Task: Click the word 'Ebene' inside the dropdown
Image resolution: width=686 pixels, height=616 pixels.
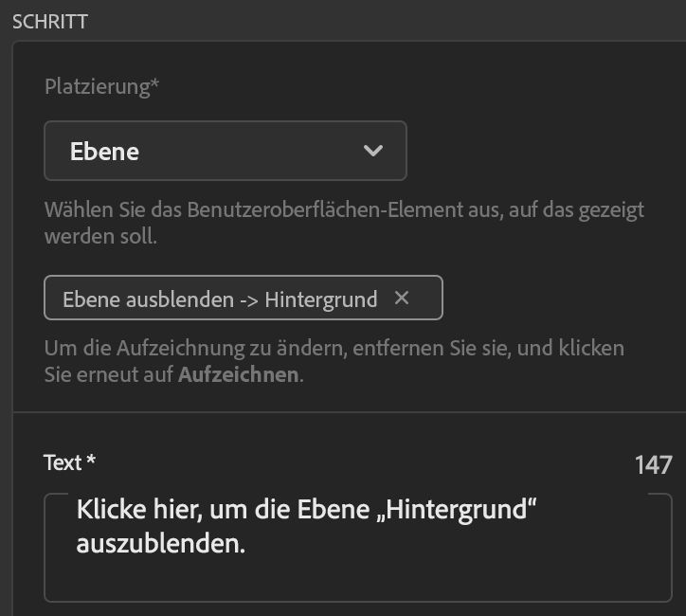Action: pos(105,152)
